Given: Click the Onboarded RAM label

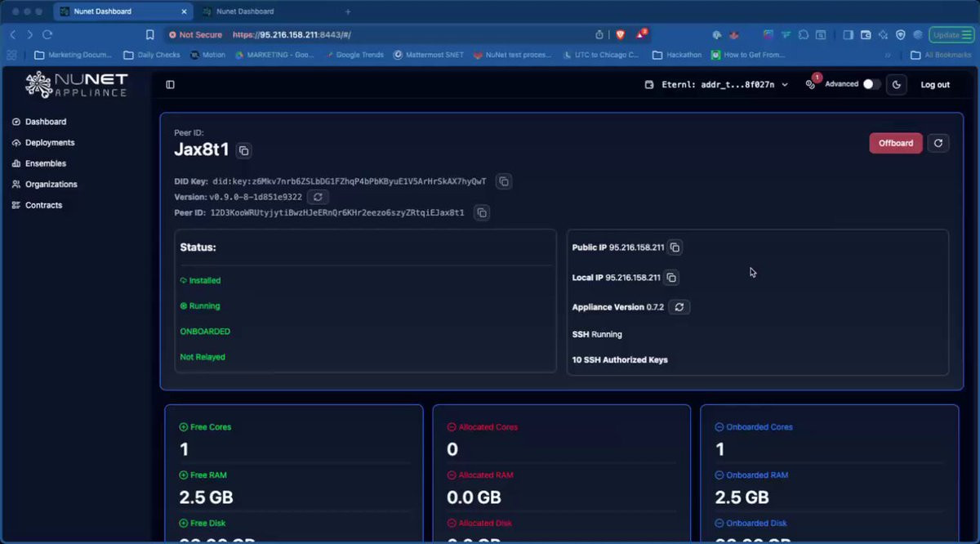Looking at the screenshot, I should pyautogui.click(x=751, y=475).
